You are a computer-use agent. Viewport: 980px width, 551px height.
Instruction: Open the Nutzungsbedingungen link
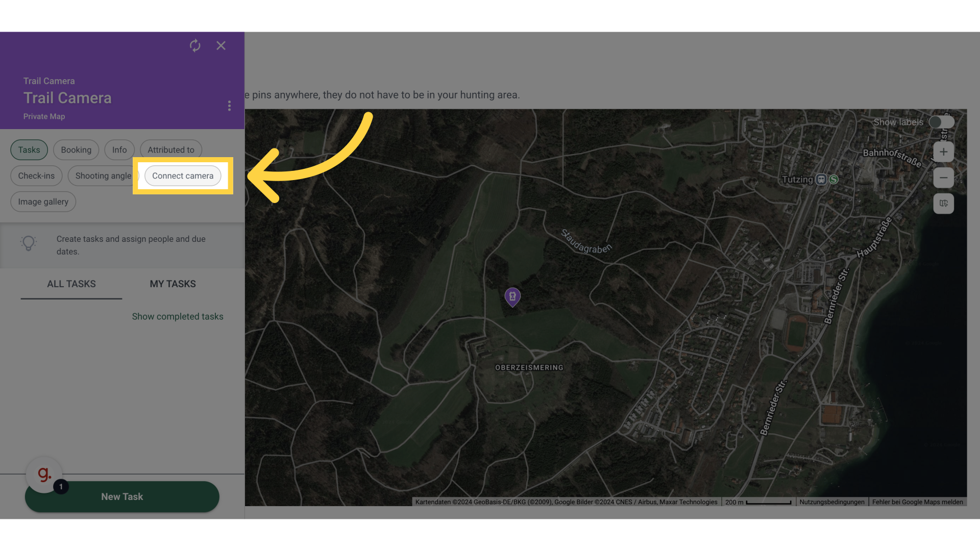coord(832,503)
